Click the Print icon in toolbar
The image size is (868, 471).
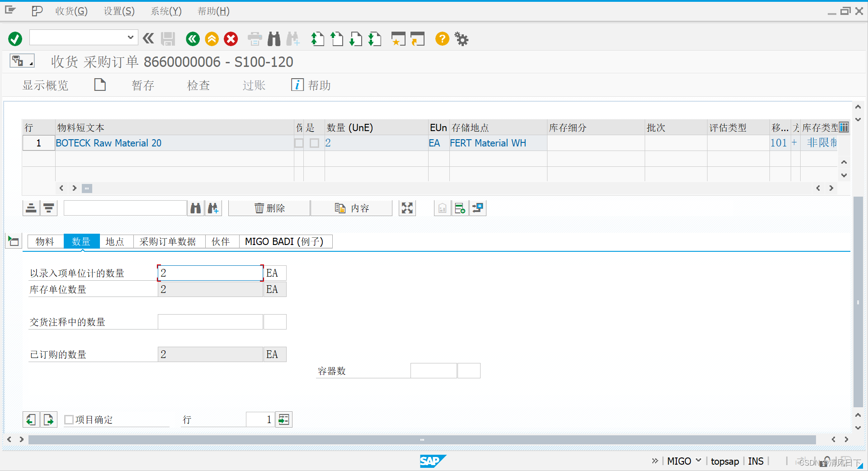(255, 39)
